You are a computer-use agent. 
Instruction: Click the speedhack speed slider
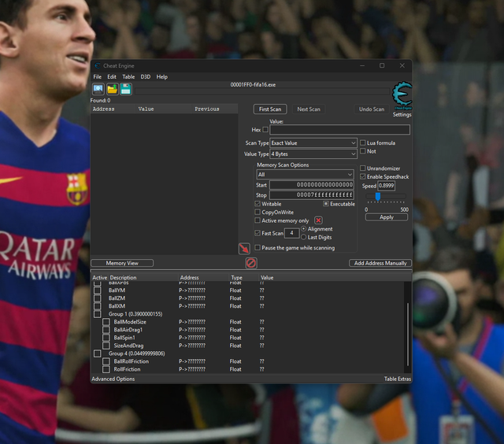[378, 197]
